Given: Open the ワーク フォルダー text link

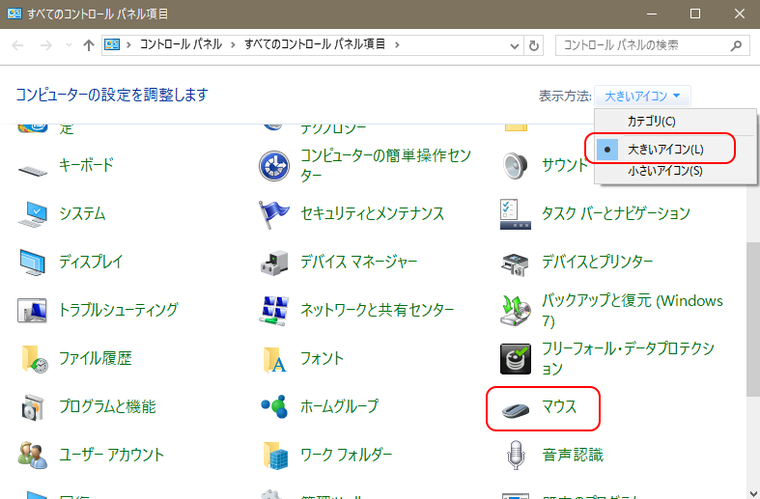Looking at the screenshot, I should [x=346, y=455].
